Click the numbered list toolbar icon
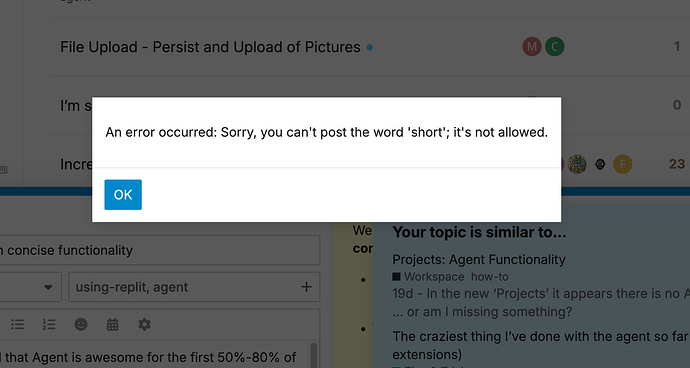The width and height of the screenshot is (690, 368). coord(49,325)
